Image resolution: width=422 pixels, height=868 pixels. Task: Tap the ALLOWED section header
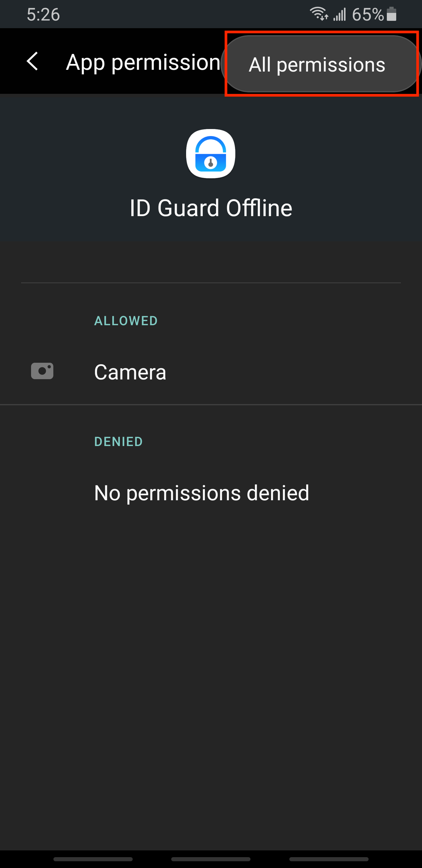point(126,321)
